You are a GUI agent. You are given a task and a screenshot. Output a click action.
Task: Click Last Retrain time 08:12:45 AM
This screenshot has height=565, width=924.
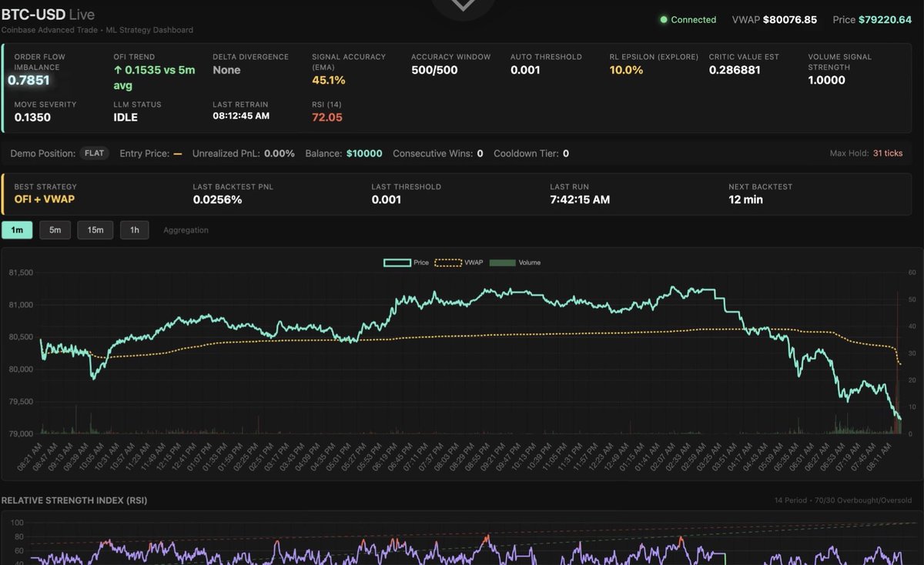241,115
